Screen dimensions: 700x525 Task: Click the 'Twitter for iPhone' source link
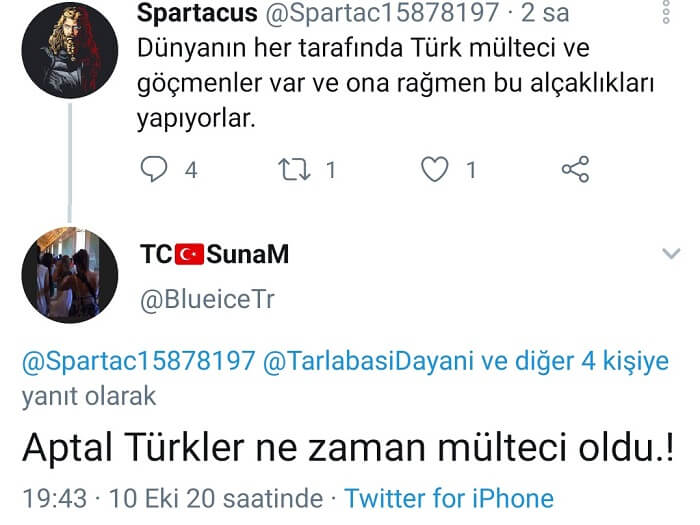pyautogui.click(x=449, y=498)
